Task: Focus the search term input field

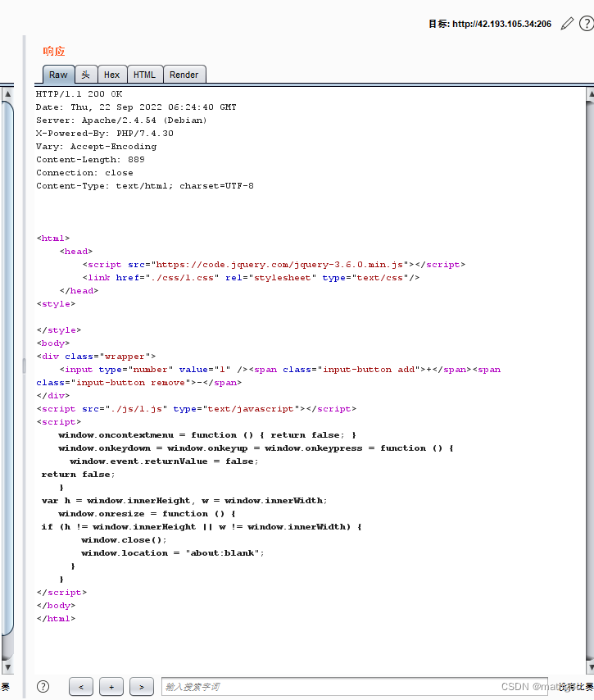Action: [x=354, y=687]
